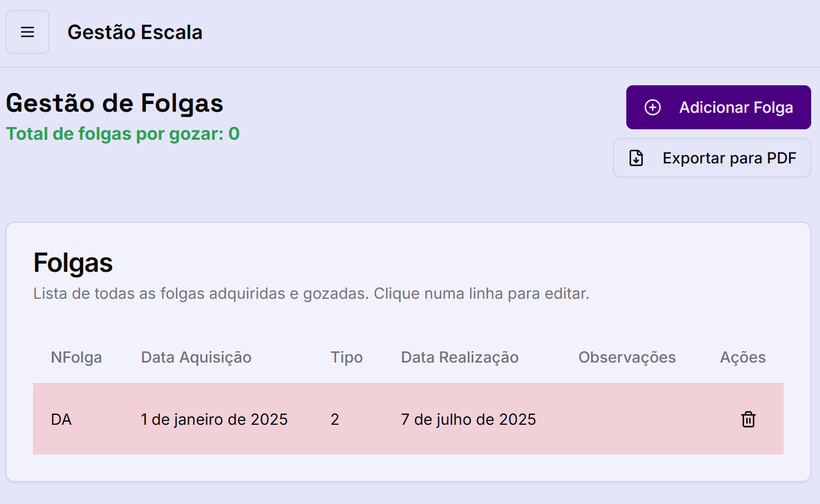Viewport: 820px width, 504px height.
Task: Click the Data Realização column header
Action: 460,357
